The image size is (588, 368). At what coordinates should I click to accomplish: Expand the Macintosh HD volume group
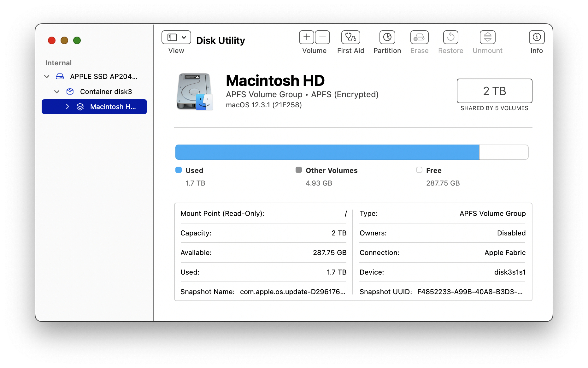pyautogui.click(x=67, y=107)
